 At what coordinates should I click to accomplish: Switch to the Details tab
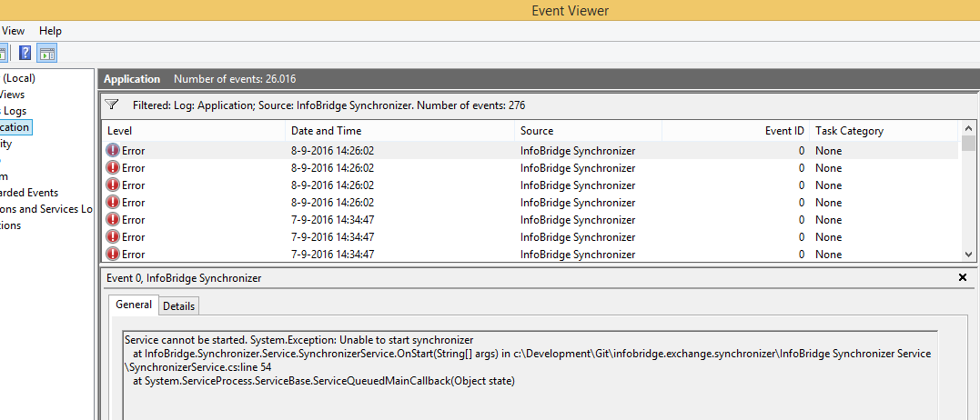(178, 305)
